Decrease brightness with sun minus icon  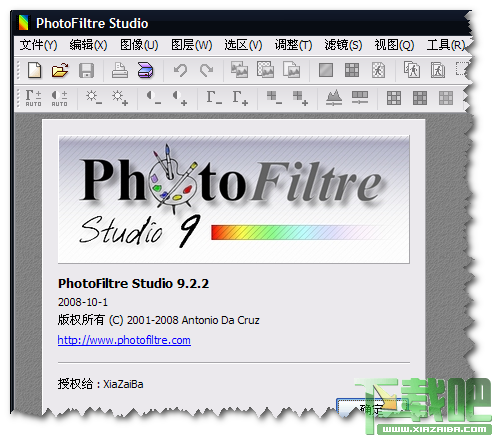point(94,98)
